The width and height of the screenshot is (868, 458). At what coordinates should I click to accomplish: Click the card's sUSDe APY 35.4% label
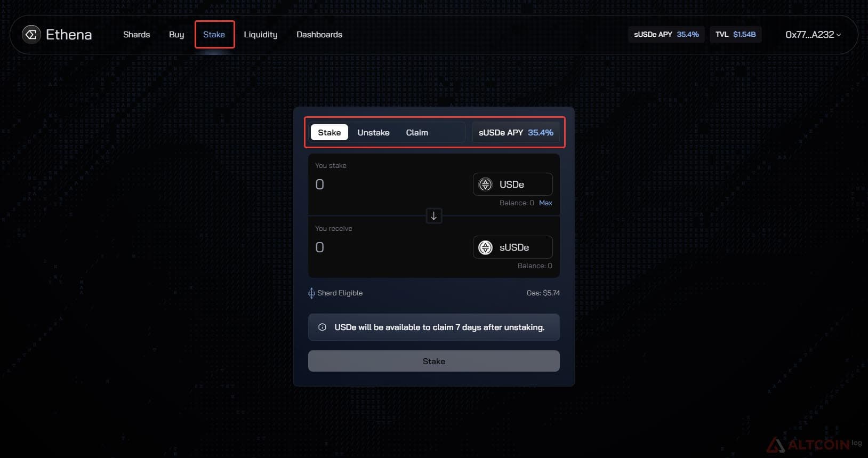516,133
